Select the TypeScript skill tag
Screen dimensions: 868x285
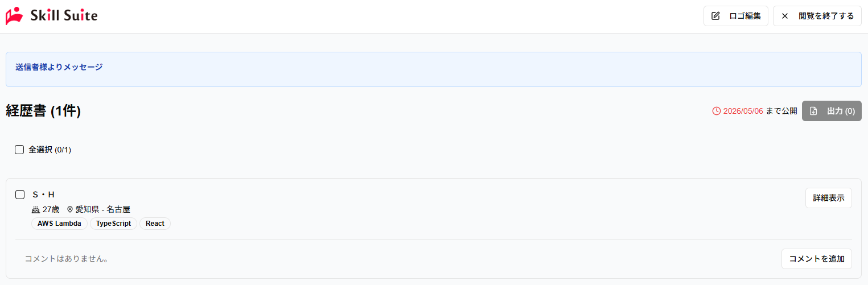tap(113, 224)
